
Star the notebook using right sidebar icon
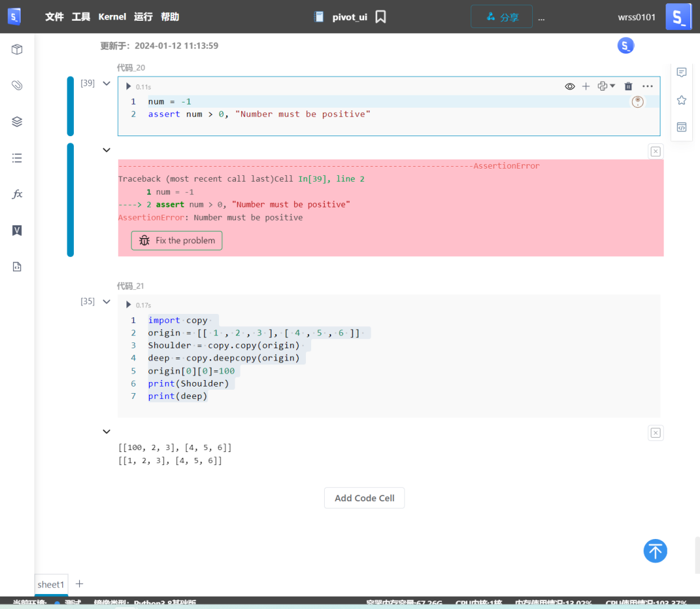pos(681,100)
